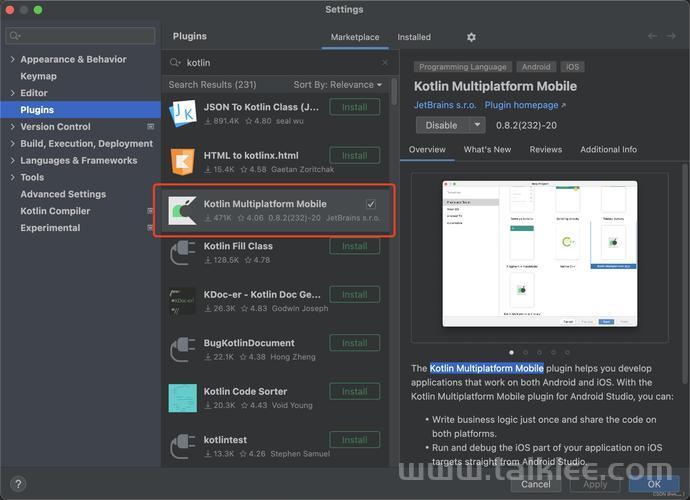The image size is (690, 500).
Task: Switch to the Installed tab
Action: 414,37
